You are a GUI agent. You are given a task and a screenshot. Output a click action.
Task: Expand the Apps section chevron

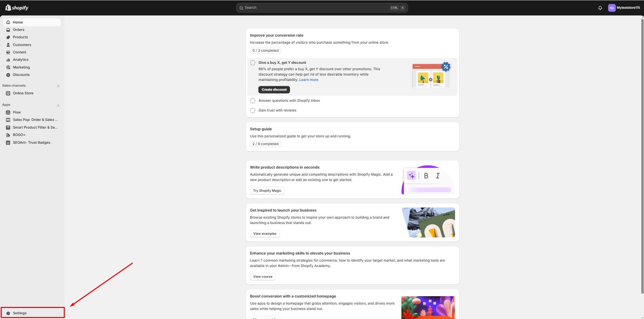click(x=58, y=105)
